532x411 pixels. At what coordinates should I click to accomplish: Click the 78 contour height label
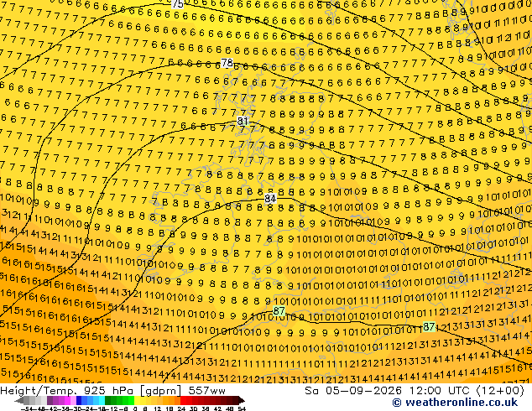coord(227,63)
